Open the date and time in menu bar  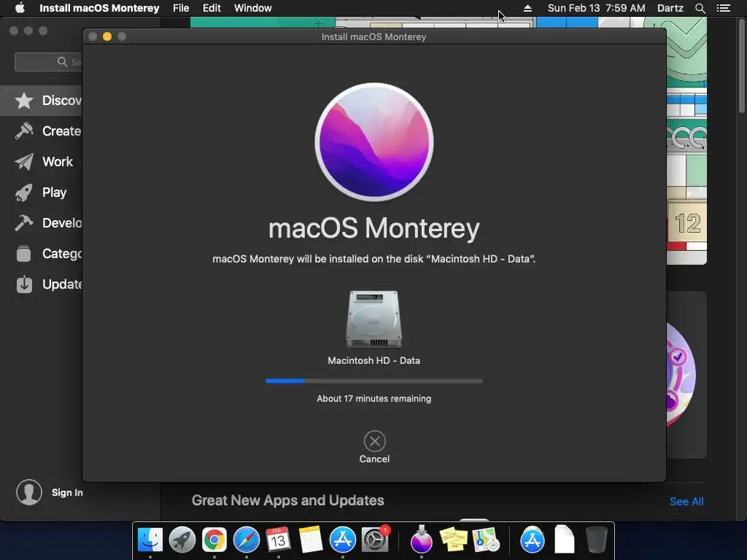(597, 8)
